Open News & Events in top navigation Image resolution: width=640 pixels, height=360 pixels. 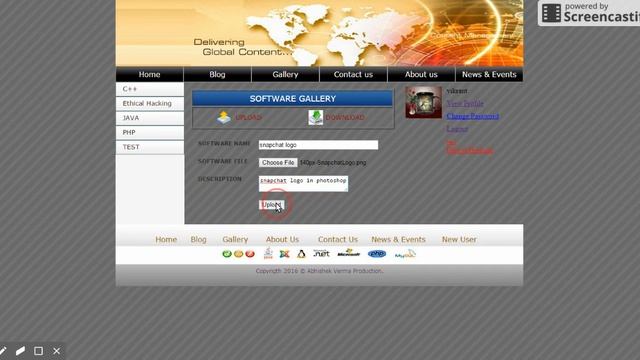point(489,74)
